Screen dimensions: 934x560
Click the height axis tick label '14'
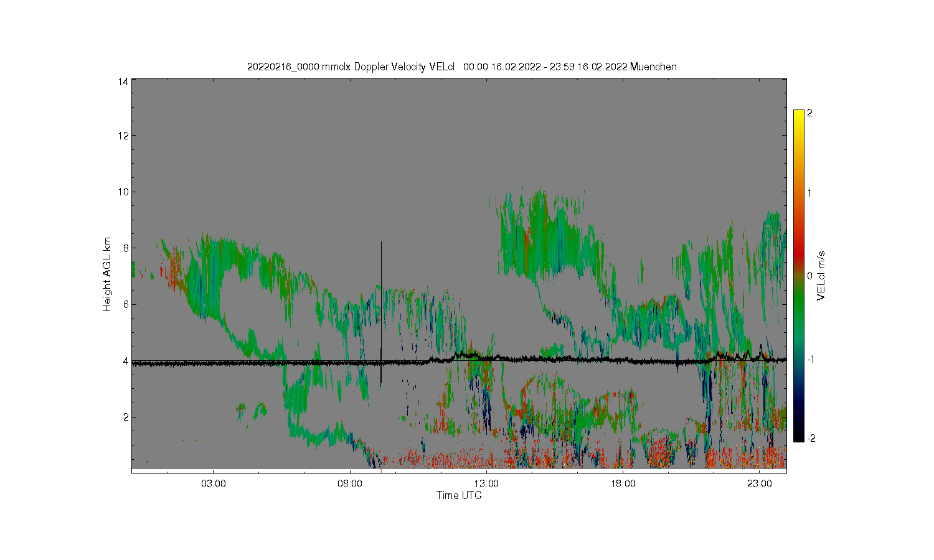pyautogui.click(x=123, y=82)
